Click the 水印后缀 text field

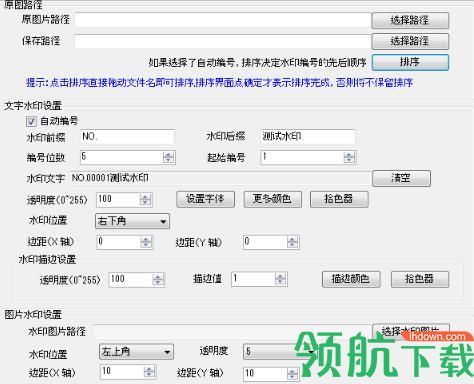307,137
